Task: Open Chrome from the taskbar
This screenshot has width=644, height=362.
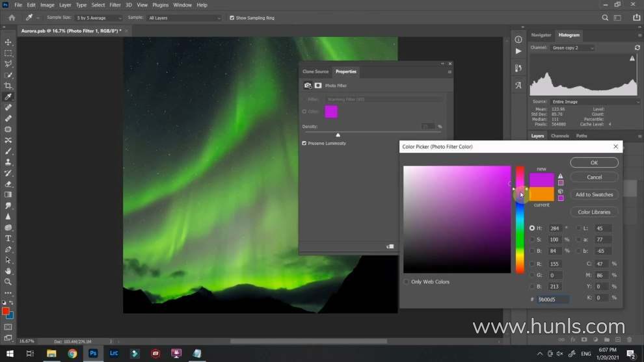Action: tap(72, 354)
